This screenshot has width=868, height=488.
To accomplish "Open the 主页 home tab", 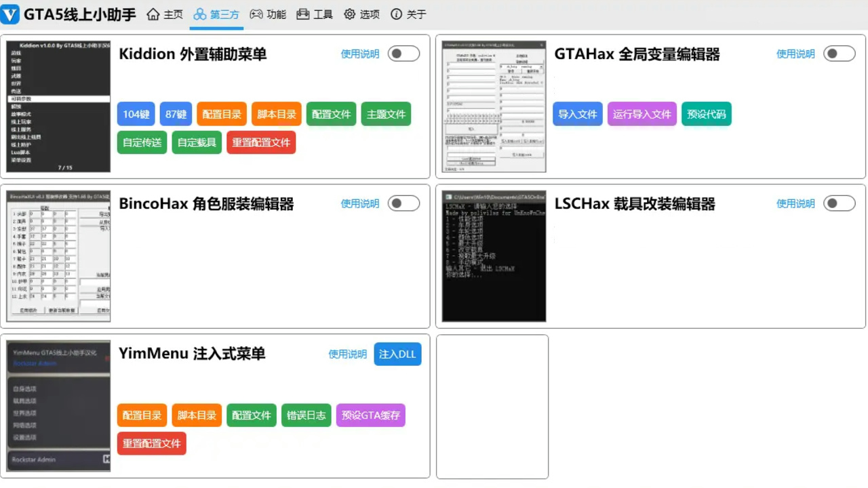I will click(x=165, y=14).
